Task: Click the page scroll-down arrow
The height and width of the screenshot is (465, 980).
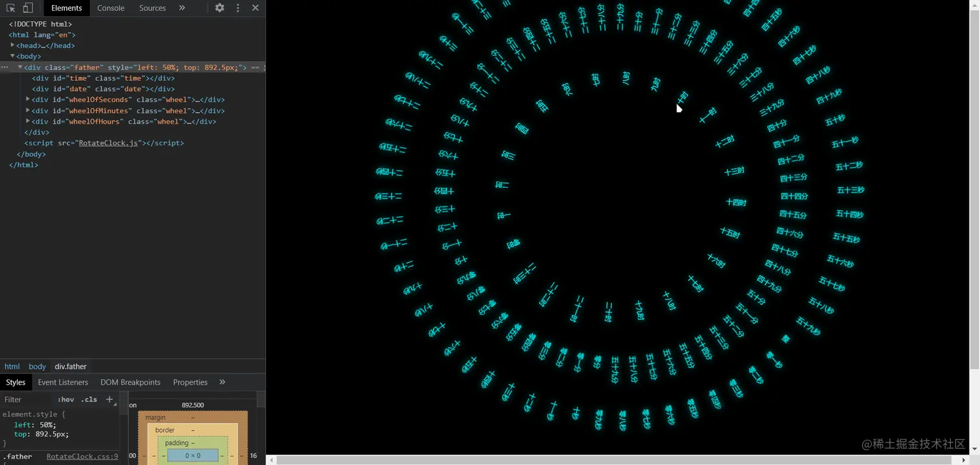Action: click(x=975, y=450)
